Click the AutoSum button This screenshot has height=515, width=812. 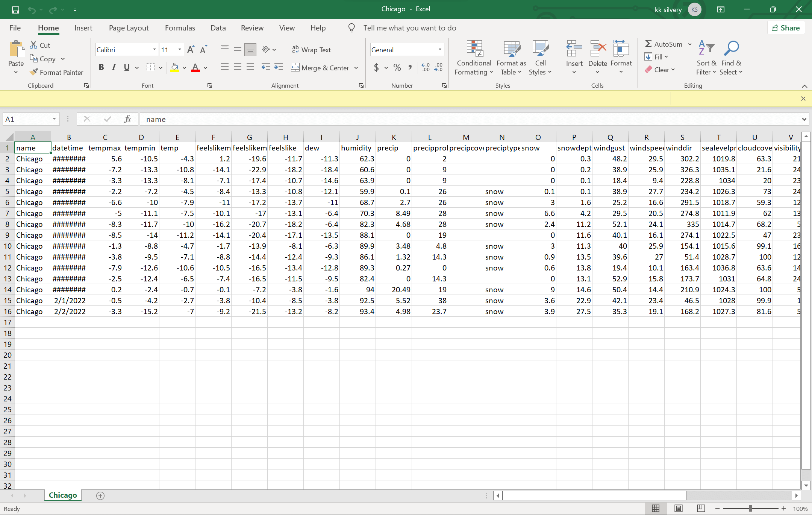[664, 44]
